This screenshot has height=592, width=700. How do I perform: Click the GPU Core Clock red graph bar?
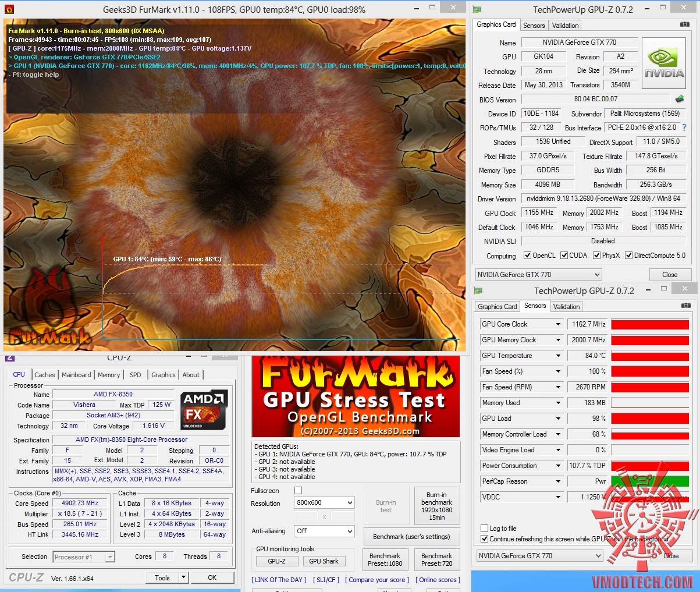650,324
